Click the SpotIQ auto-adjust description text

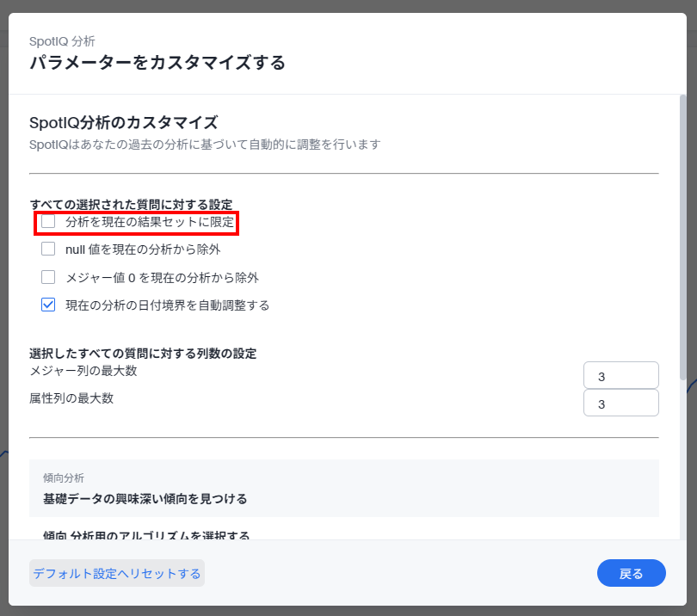pos(205,144)
